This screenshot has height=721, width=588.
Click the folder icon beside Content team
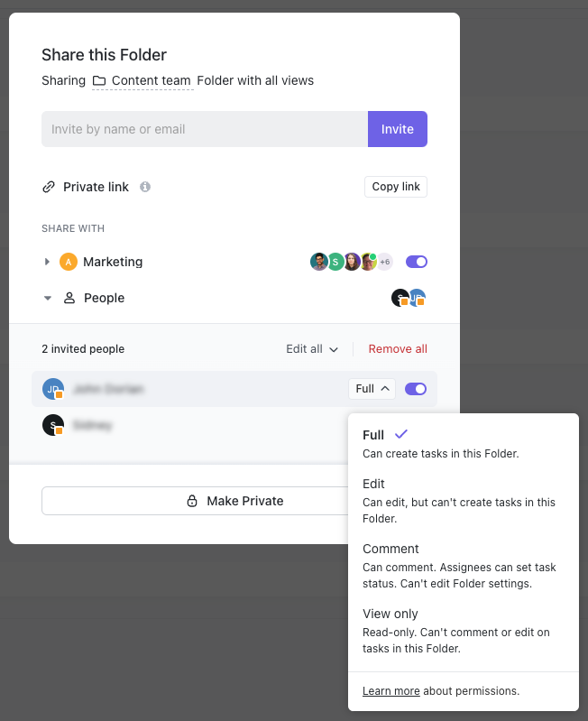tap(99, 80)
